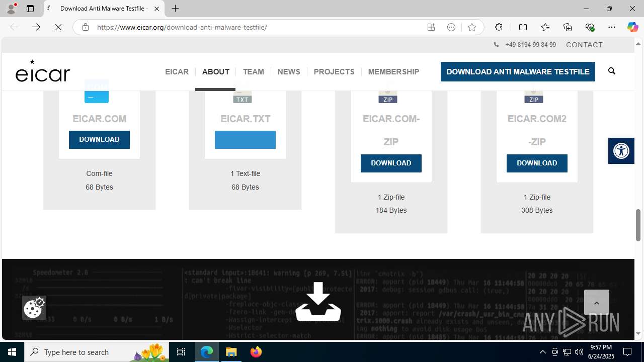Image resolution: width=644 pixels, height=362 pixels.
Task: Open the Read aloud / reader icon
Action: tap(451, 27)
